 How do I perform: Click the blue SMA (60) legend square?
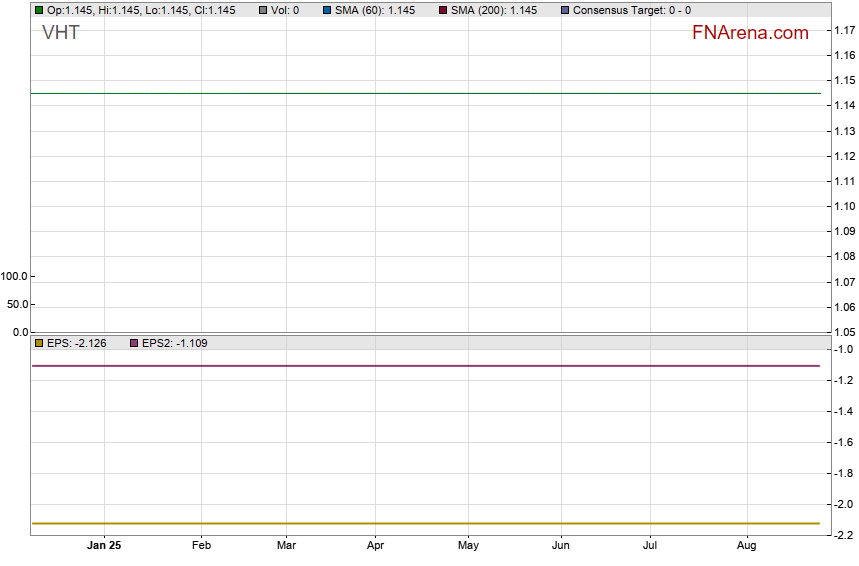point(327,10)
